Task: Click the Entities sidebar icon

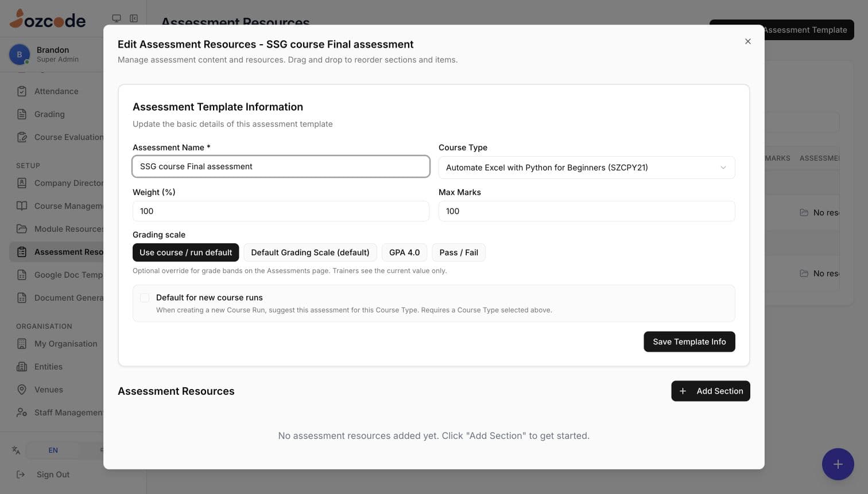Action: click(x=22, y=367)
